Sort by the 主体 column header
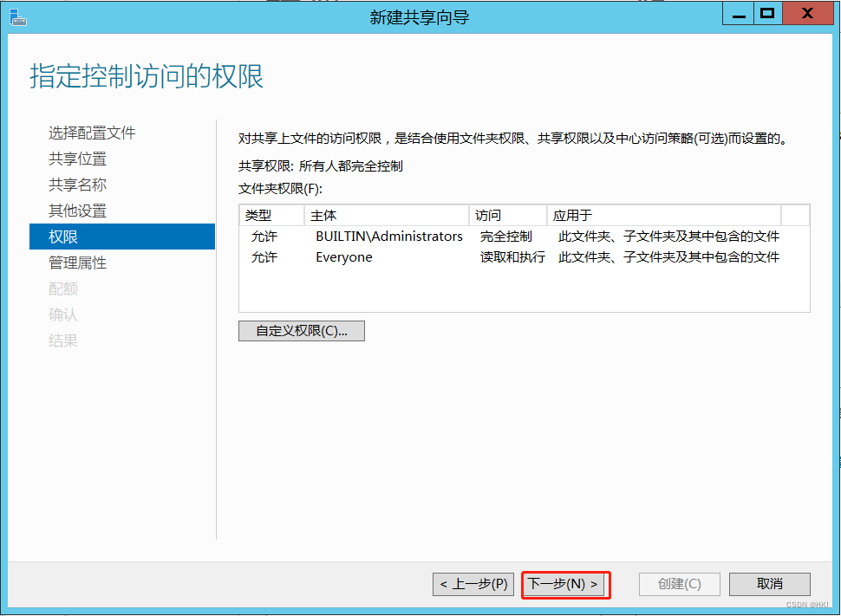Screen dimensions: 841x616 (x=387, y=216)
